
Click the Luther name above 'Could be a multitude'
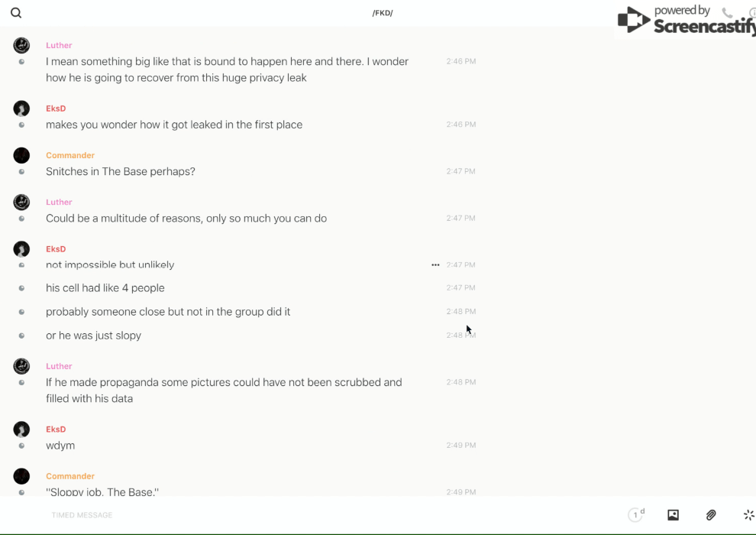(59, 203)
